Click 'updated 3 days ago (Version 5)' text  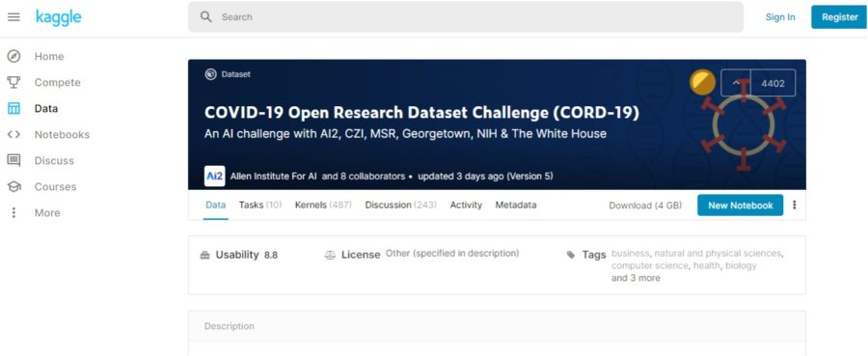[485, 176]
